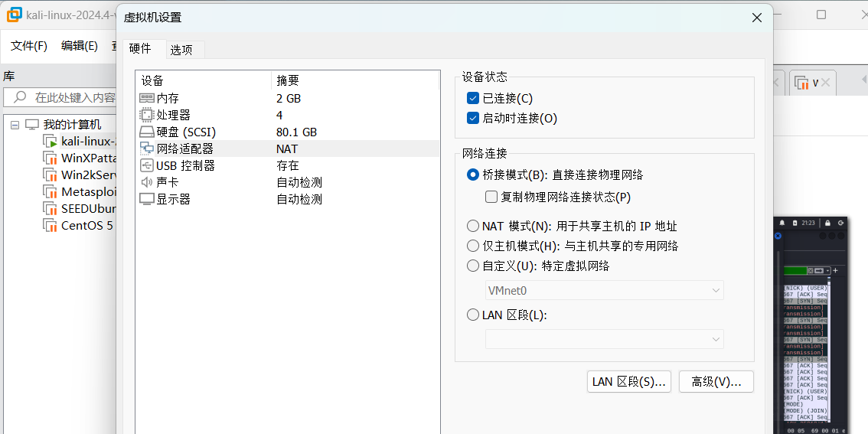Click the lock icon in Kali top panel

coord(827,223)
